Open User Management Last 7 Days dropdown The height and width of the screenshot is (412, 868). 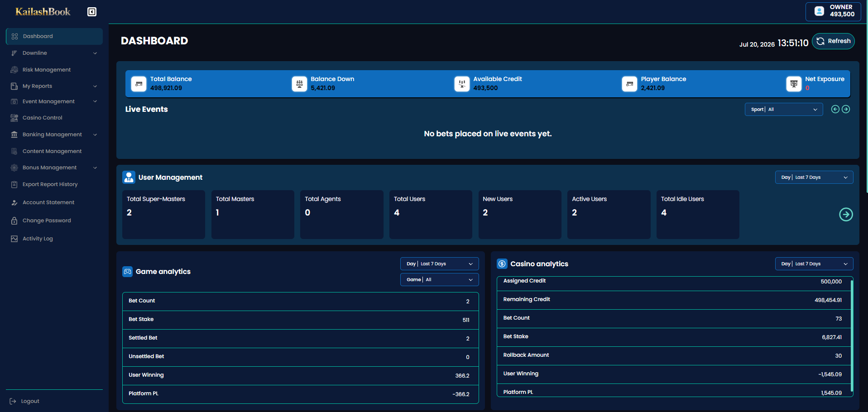814,177
